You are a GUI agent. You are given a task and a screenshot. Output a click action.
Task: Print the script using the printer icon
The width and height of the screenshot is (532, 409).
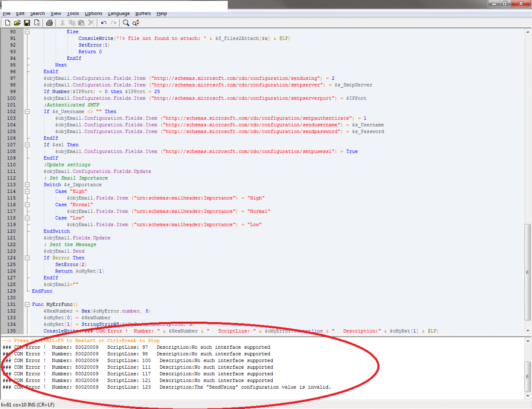[49, 23]
